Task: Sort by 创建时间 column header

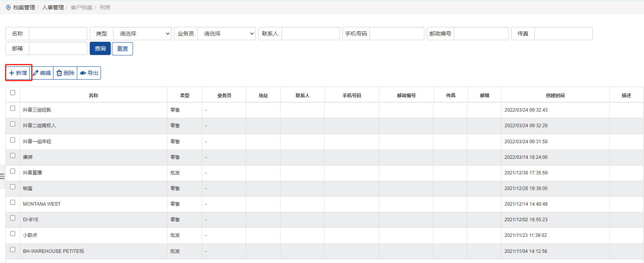Action: pyautogui.click(x=555, y=95)
